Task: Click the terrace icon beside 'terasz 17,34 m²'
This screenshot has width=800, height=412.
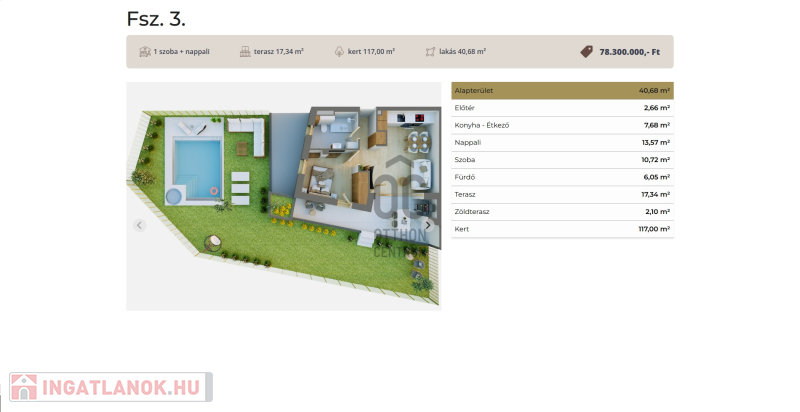Action: pos(245,51)
